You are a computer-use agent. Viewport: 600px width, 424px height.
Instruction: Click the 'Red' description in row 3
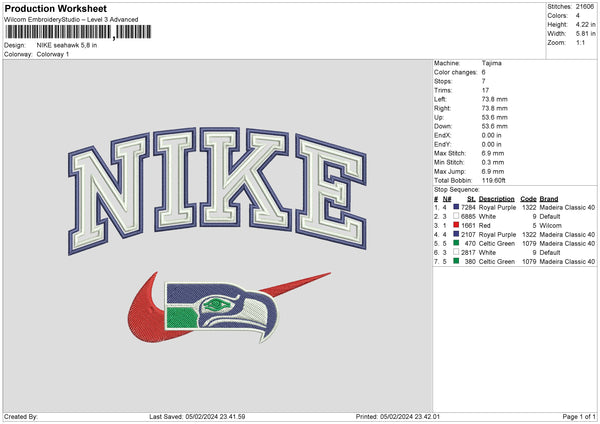484,226
